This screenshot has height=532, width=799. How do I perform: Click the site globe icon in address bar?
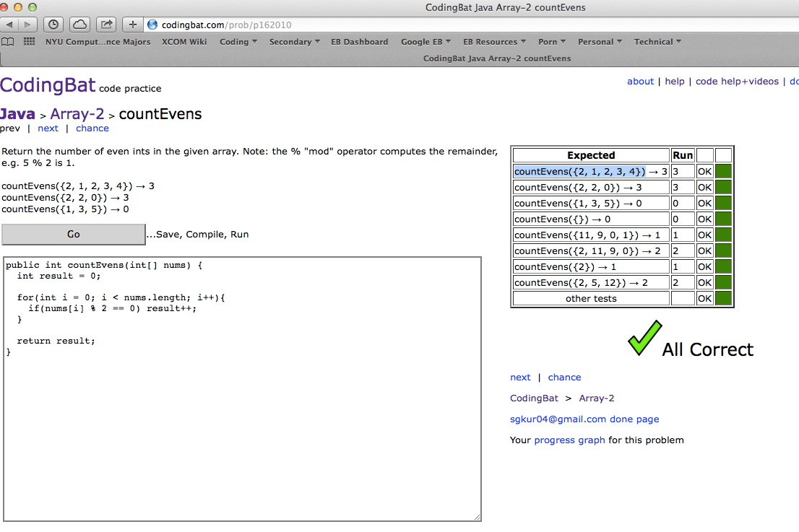pyautogui.click(x=152, y=25)
